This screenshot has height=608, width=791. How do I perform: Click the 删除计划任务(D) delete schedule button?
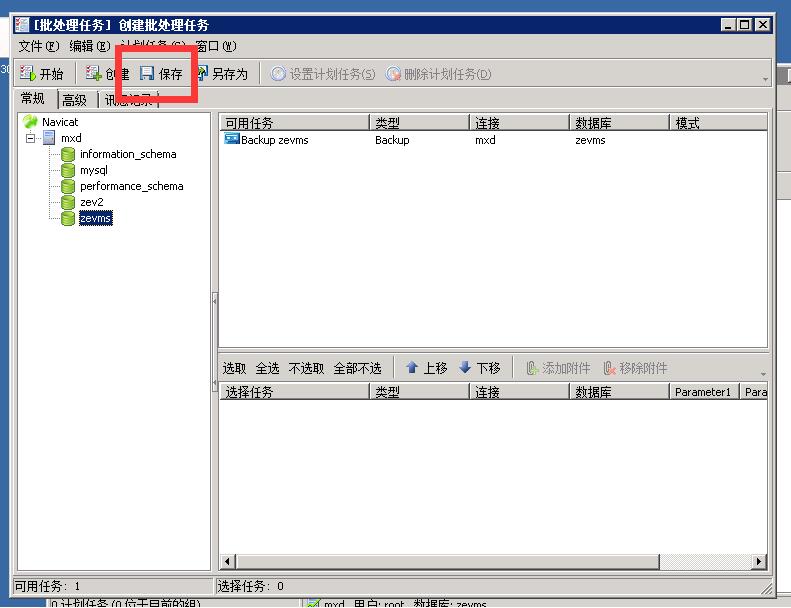click(438, 74)
